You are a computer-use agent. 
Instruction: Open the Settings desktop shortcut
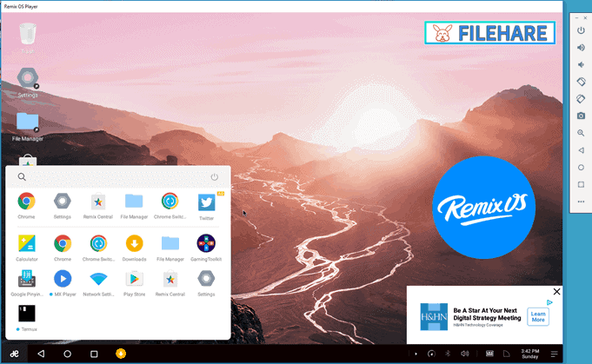click(x=28, y=78)
